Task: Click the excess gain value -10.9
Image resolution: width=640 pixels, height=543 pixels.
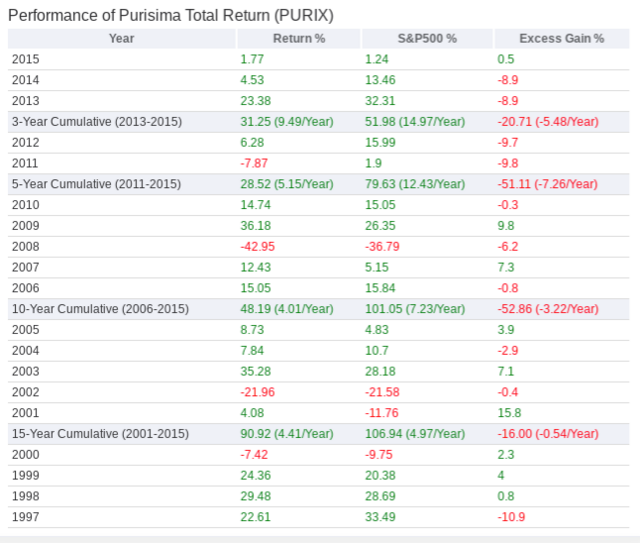Action: pos(511,517)
